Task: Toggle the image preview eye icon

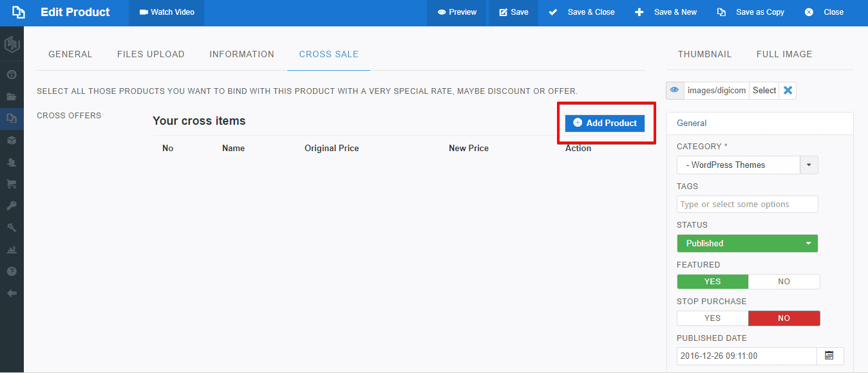Action: point(675,91)
